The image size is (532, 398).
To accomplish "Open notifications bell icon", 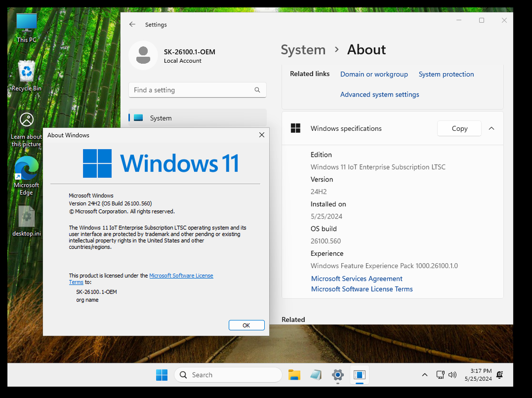I will pos(500,375).
